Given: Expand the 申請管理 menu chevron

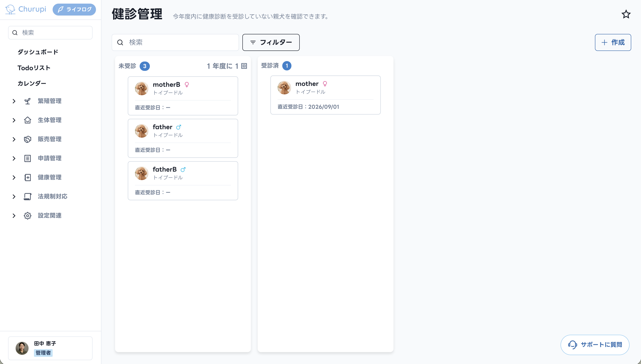Looking at the screenshot, I should pyautogui.click(x=14, y=158).
